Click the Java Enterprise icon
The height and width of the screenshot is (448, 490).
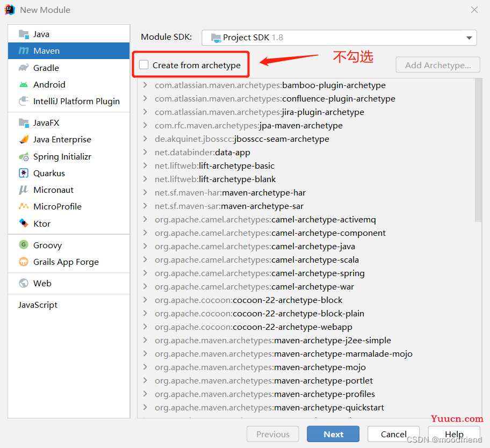point(24,139)
